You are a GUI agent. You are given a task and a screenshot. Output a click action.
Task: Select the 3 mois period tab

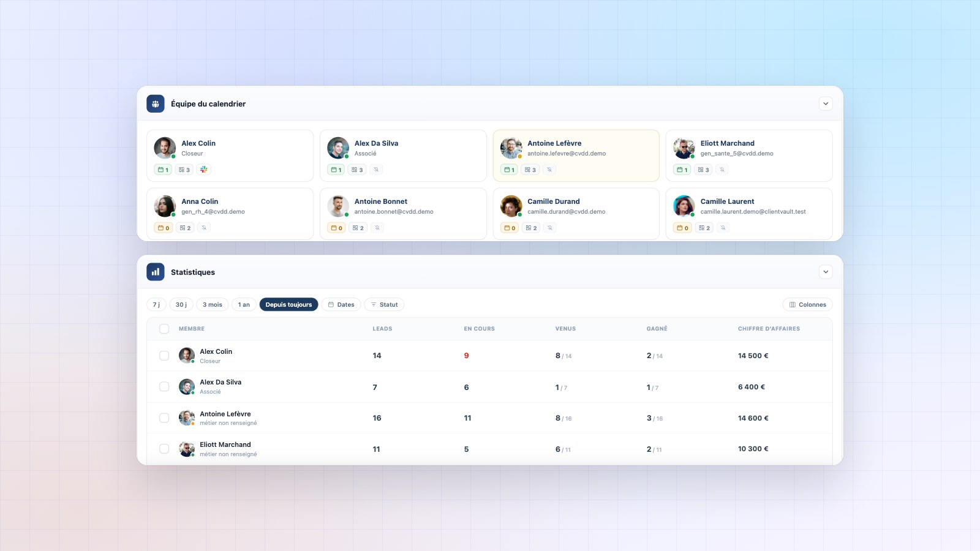pyautogui.click(x=213, y=304)
